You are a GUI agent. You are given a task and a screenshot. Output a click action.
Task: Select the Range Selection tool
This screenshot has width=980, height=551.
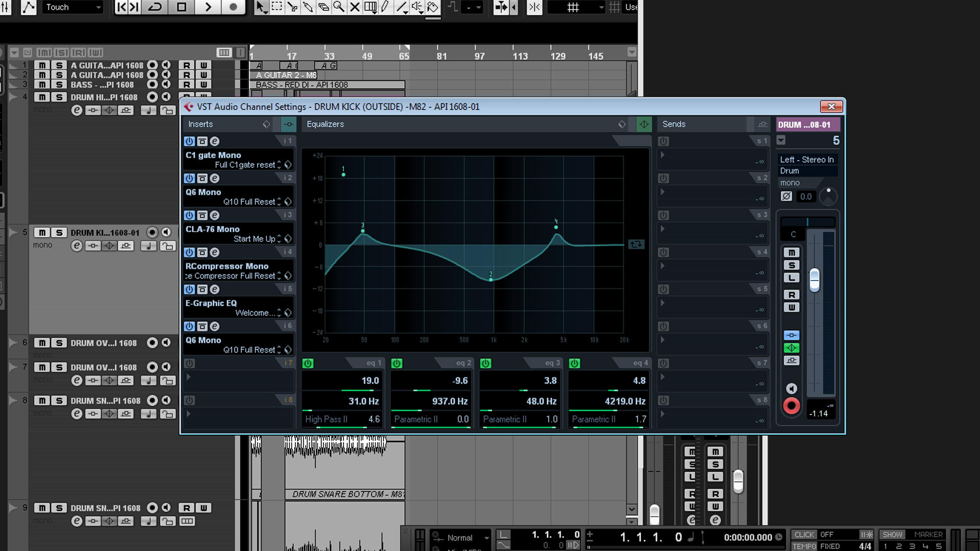click(277, 7)
